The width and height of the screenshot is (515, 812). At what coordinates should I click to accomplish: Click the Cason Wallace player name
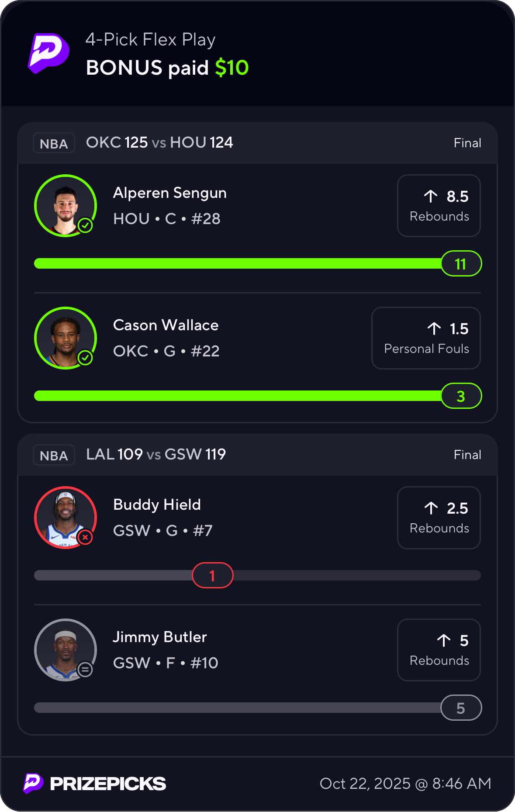(x=166, y=325)
